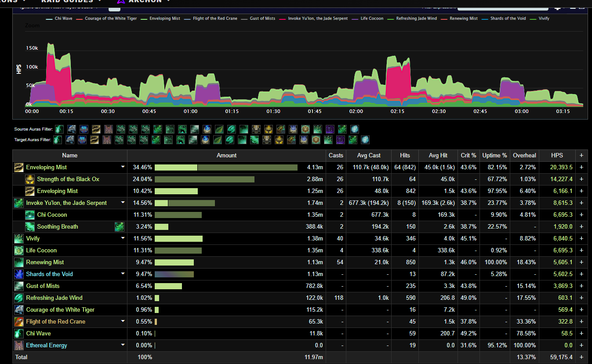The width and height of the screenshot is (592, 364).
Task: Click the Shards of the Void icon
Action: coord(19,274)
